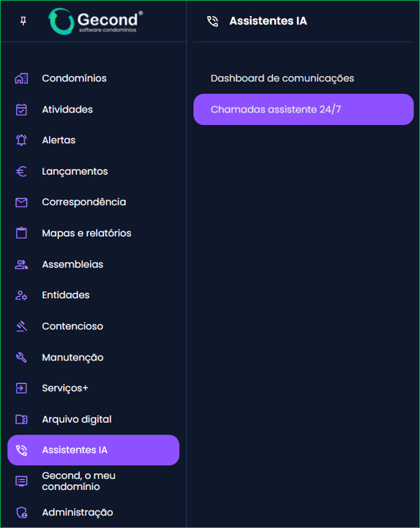The height and width of the screenshot is (528, 420).
Task: Click the Assistentes IA header phone icon
Action: click(x=212, y=21)
